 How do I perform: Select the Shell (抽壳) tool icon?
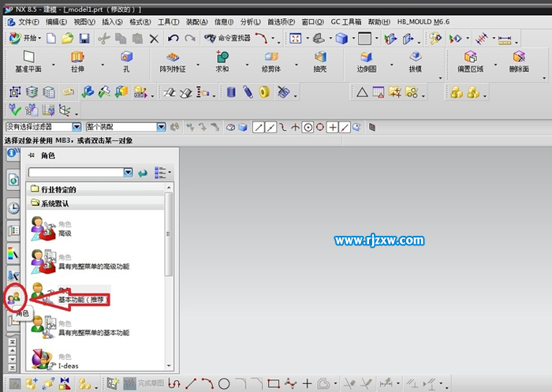(320, 57)
